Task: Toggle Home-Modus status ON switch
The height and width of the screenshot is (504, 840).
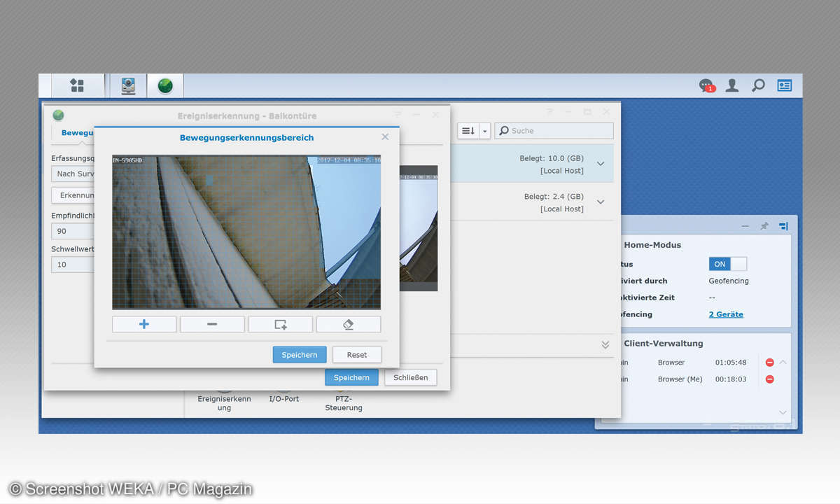Action: coord(728,264)
